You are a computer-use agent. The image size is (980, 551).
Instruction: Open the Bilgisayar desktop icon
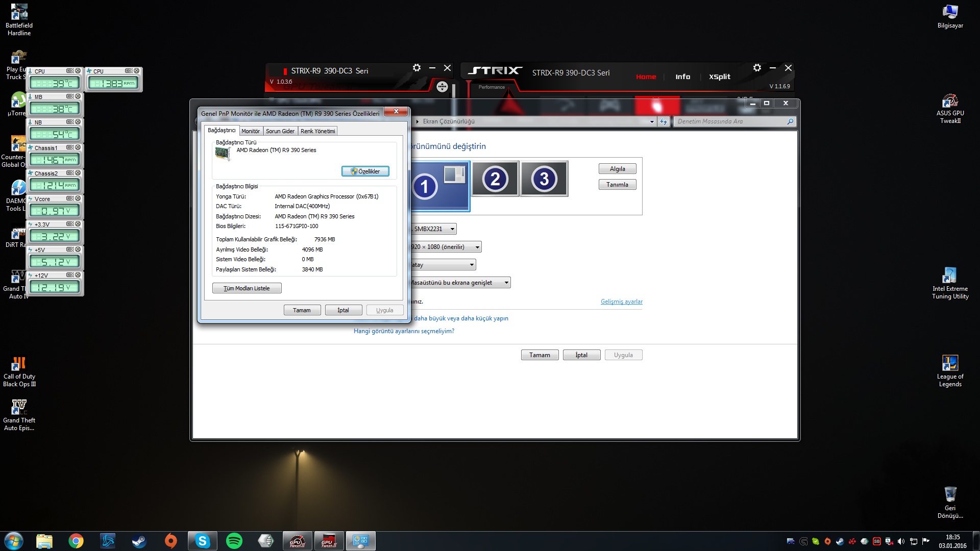tap(950, 16)
